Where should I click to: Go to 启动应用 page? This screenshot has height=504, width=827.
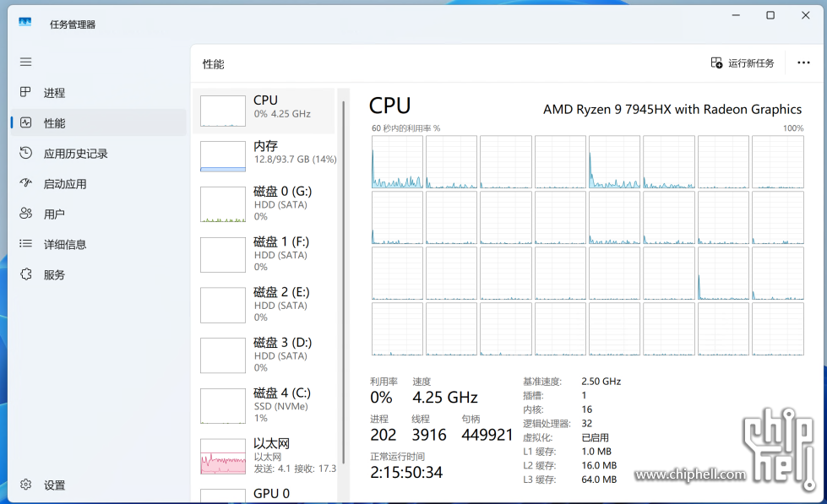(x=99, y=183)
